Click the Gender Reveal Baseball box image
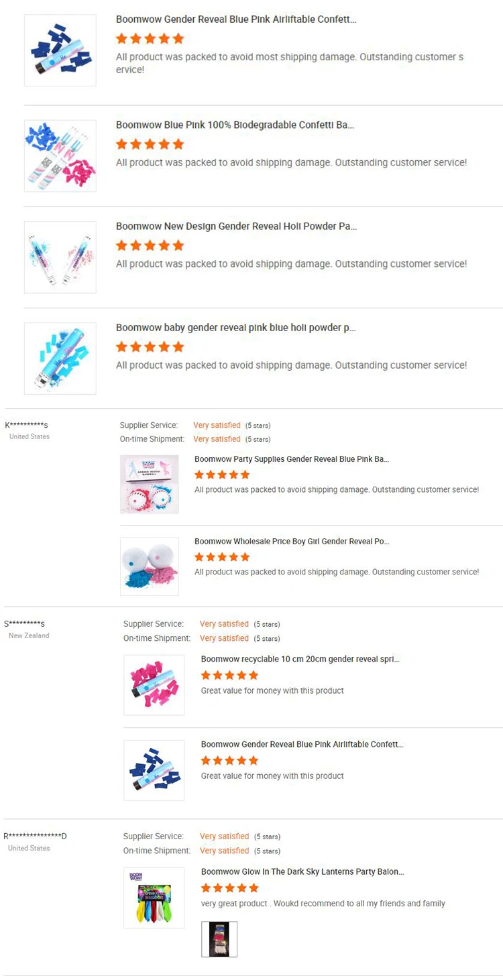Image resolution: width=503 pixels, height=980 pixels. click(150, 485)
